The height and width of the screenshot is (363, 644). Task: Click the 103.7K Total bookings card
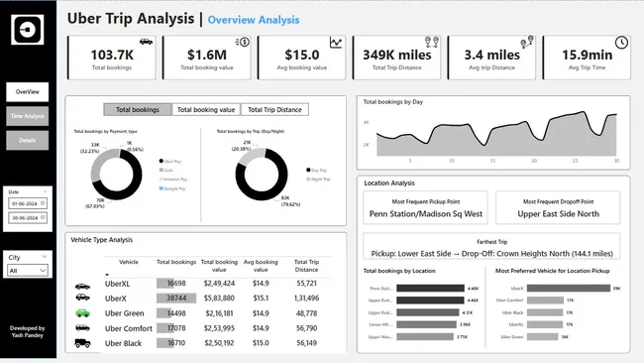pyautogui.click(x=112, y=58)
